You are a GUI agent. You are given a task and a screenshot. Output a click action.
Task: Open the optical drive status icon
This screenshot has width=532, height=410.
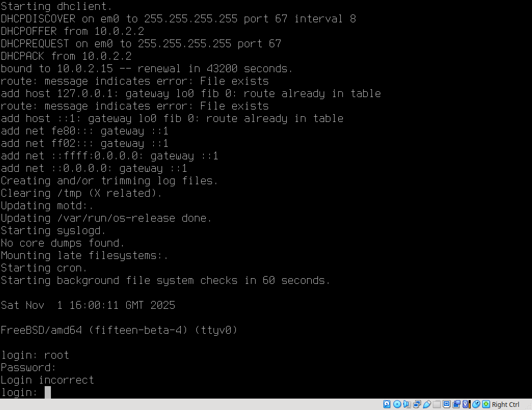click(397, 404)
